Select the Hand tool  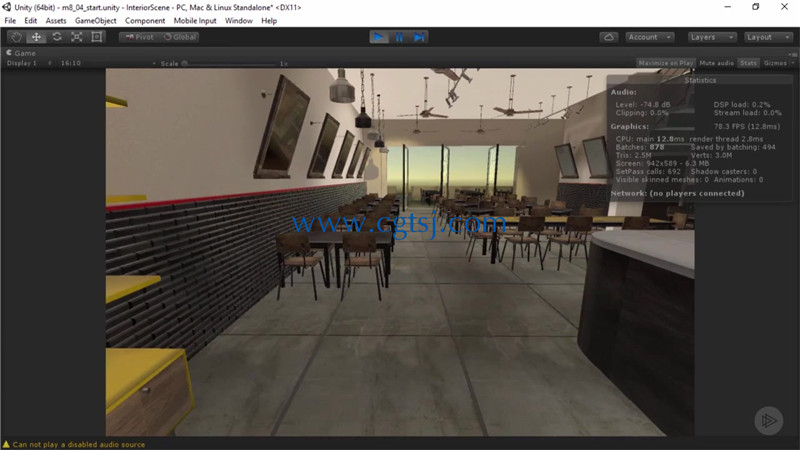click(16, 37)
